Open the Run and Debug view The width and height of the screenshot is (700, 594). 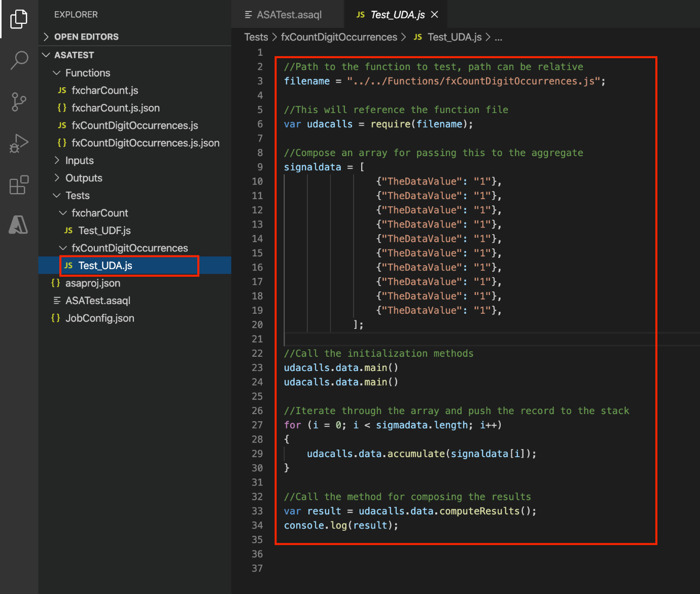tap(19, 143)
